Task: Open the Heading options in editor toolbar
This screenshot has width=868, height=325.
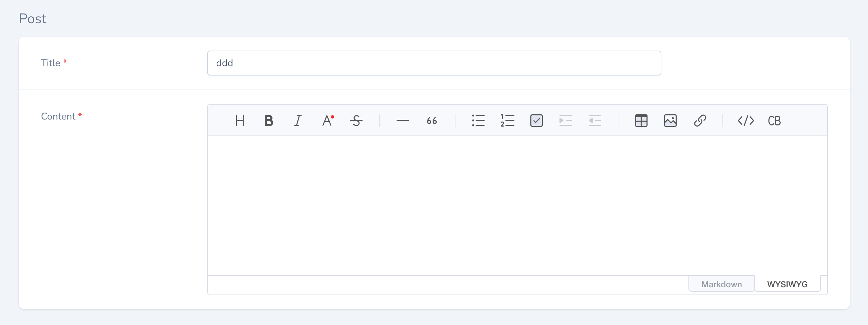Action: pos(240,121)
